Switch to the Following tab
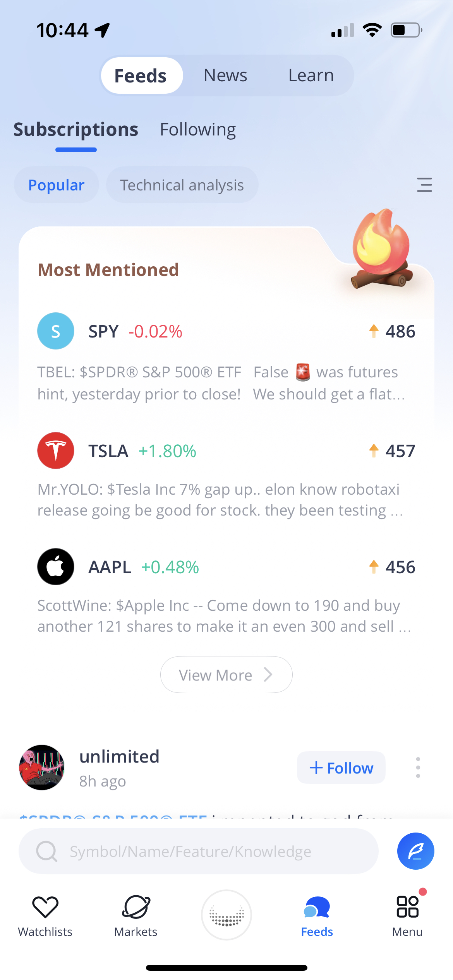This screenshot has width=453, height=980. tap(198, 130)
